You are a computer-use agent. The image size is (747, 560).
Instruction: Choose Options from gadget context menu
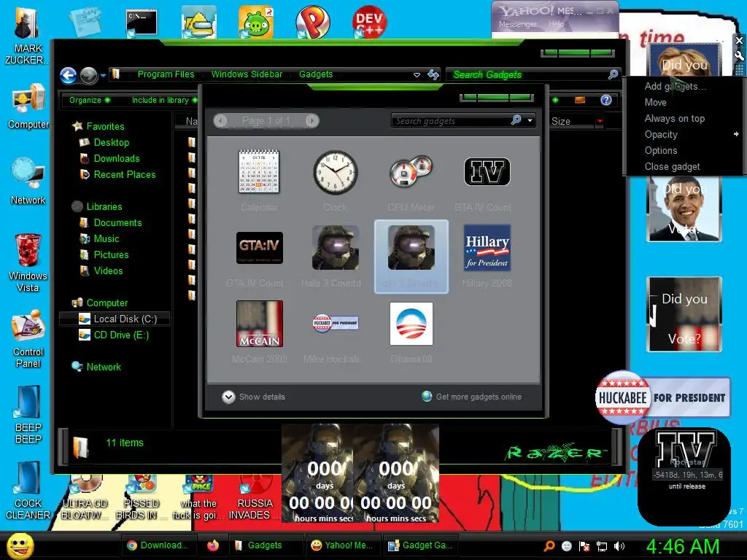660,150
